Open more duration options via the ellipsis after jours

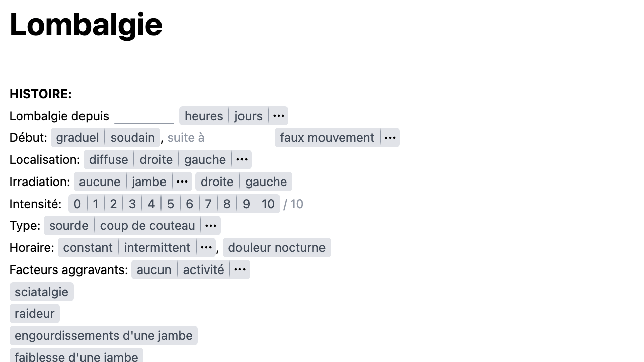click(x=278, y=115)
